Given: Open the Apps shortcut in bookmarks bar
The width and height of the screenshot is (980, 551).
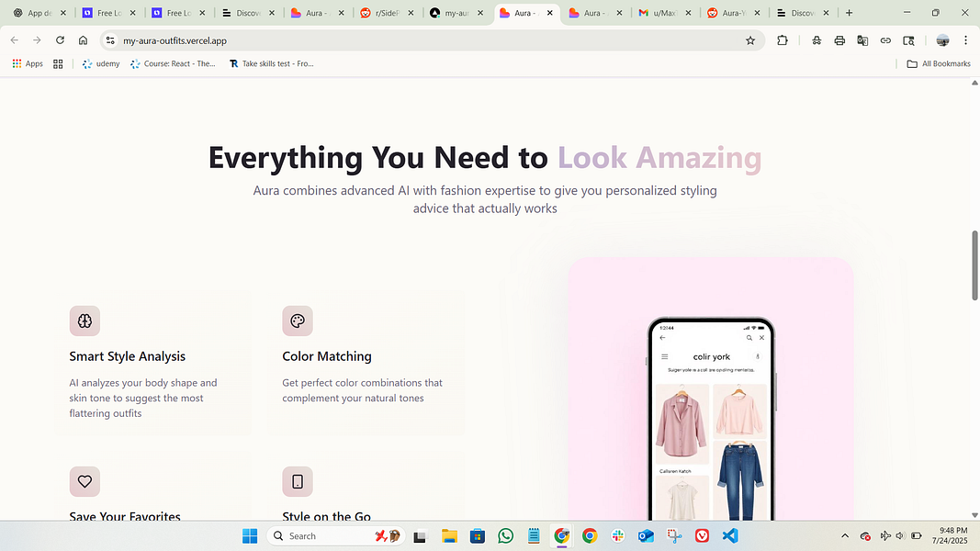Looking at the screenshot, I should tap(28, 63).
